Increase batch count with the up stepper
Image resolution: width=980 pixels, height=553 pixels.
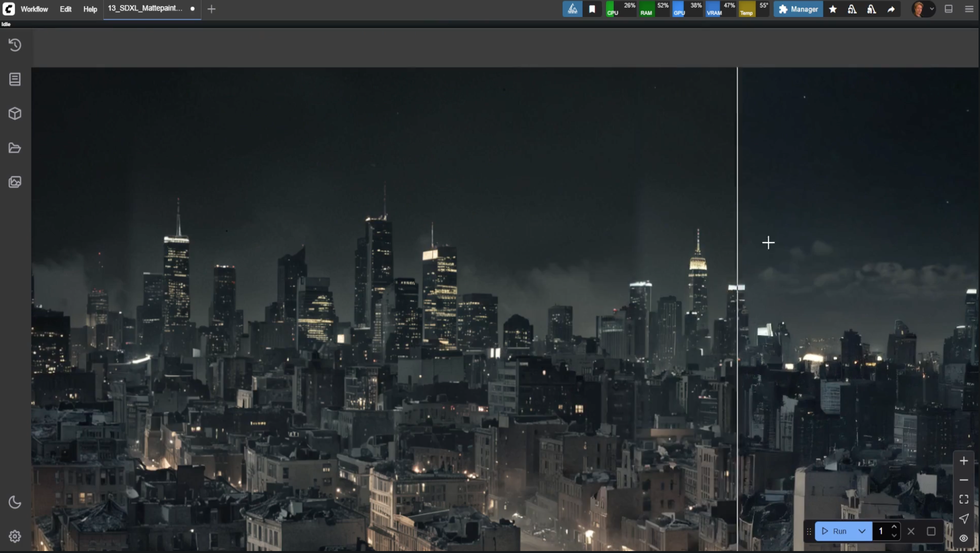click(x=894, y=527)
